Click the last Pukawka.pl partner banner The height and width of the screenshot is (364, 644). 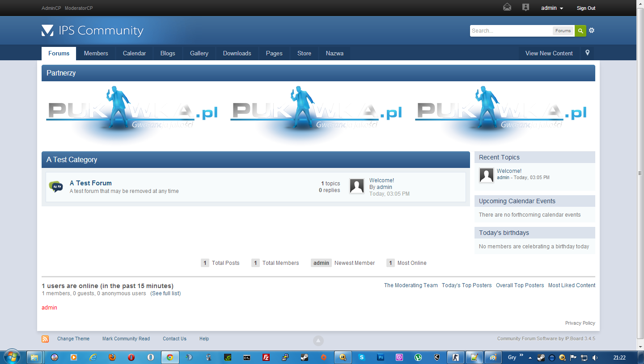501,114
